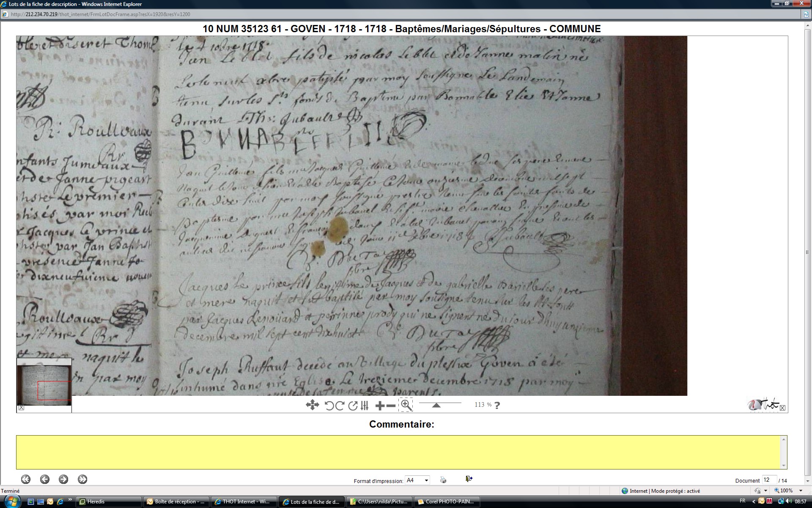812x508 pixels.
Task: Open Format d'impression A4 dropdown
Action: [417, 480]
